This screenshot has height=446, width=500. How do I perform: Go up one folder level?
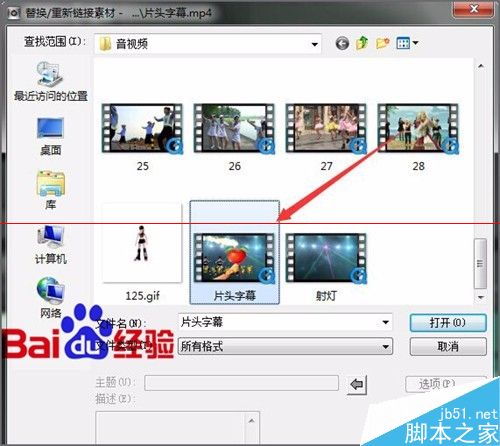(x=362, y=43)
